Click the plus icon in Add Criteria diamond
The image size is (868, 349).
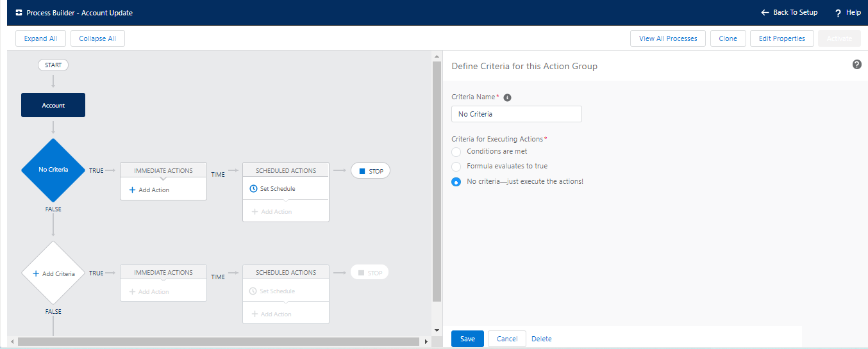coord(36,273)
